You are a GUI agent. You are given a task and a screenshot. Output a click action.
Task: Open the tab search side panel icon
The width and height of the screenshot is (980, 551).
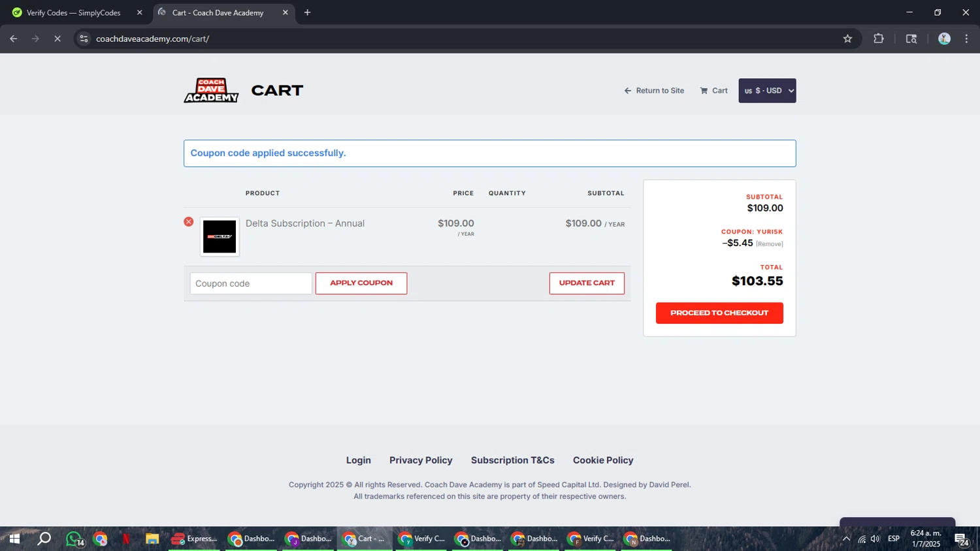[x=911, y=39]
